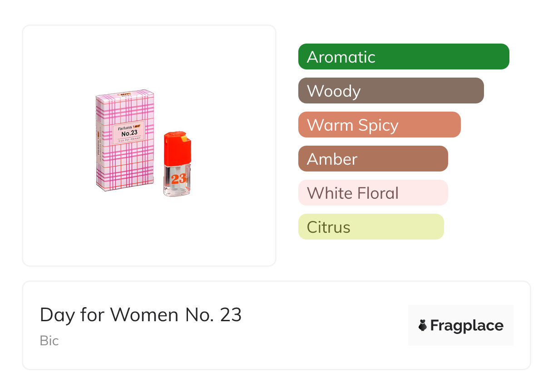Select the No.23 label on the box
Viewport: 553px width, 392px height.
tap(129, 133)
